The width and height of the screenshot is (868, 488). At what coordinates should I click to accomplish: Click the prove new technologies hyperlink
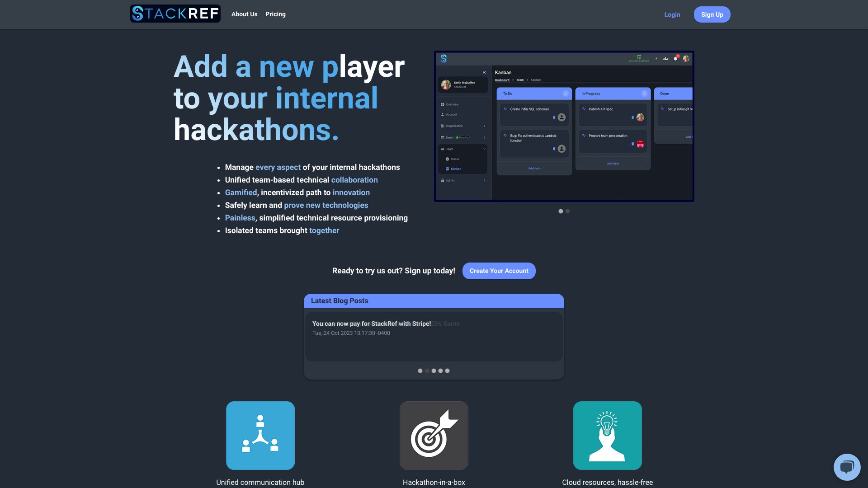click(326, 205)
